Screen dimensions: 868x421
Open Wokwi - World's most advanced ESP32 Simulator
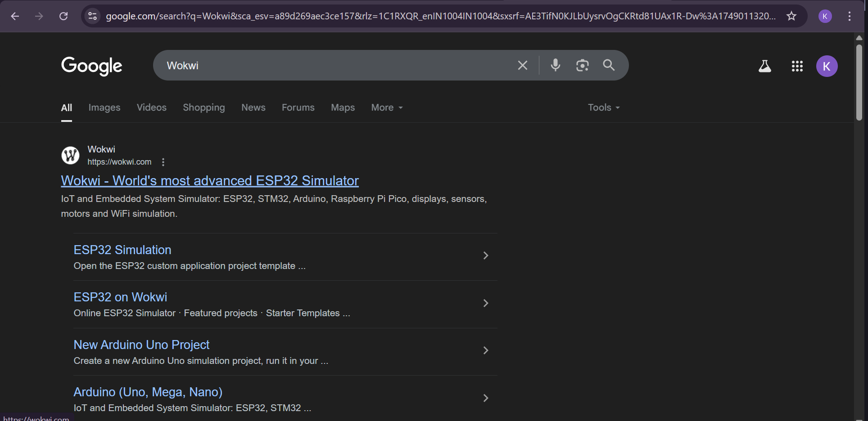(x=210, y=180)
